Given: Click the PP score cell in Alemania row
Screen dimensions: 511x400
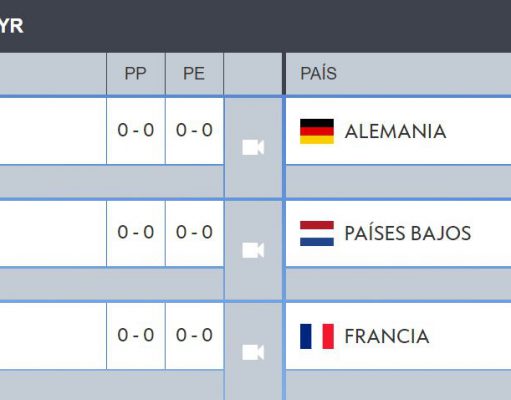Looking at the screenshot, I should (x=136, y=130).
